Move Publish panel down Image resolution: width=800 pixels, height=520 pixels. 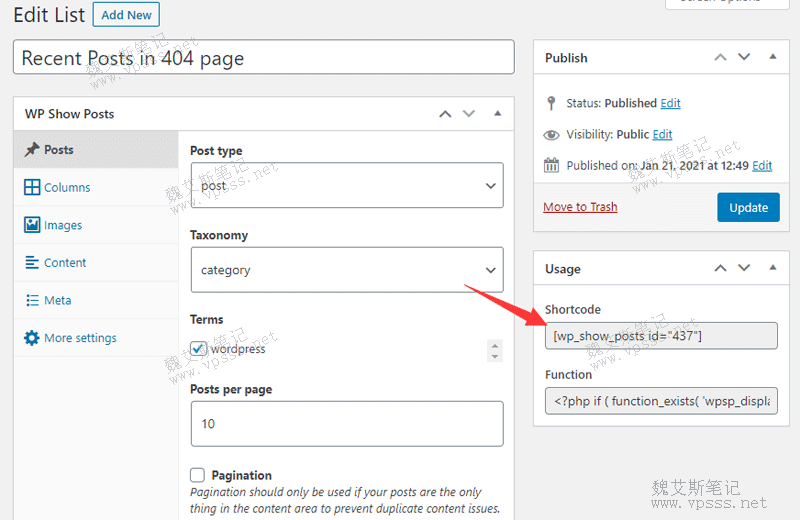tap(744, 57)
